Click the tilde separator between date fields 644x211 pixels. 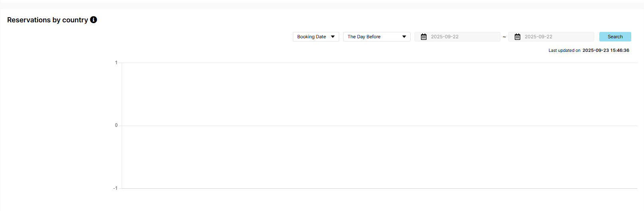504,37
